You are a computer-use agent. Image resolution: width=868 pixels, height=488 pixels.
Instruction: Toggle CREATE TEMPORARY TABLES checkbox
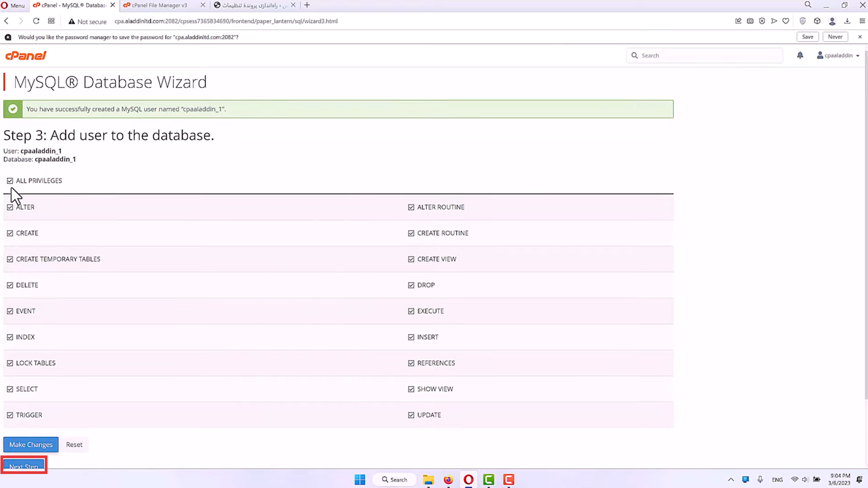coord(10,259)
